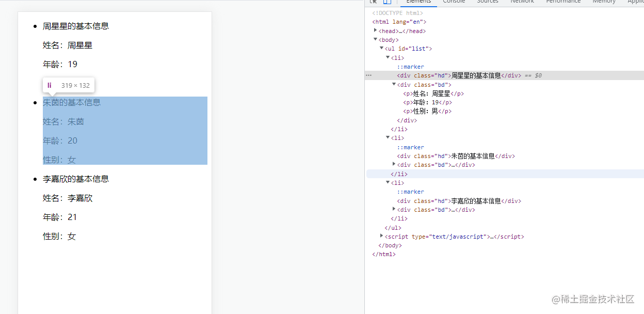The width and height of the screenshot is (644, 314).
Task: Select the ::marker line above 李嘉欣 hd div
Action: 410,192
